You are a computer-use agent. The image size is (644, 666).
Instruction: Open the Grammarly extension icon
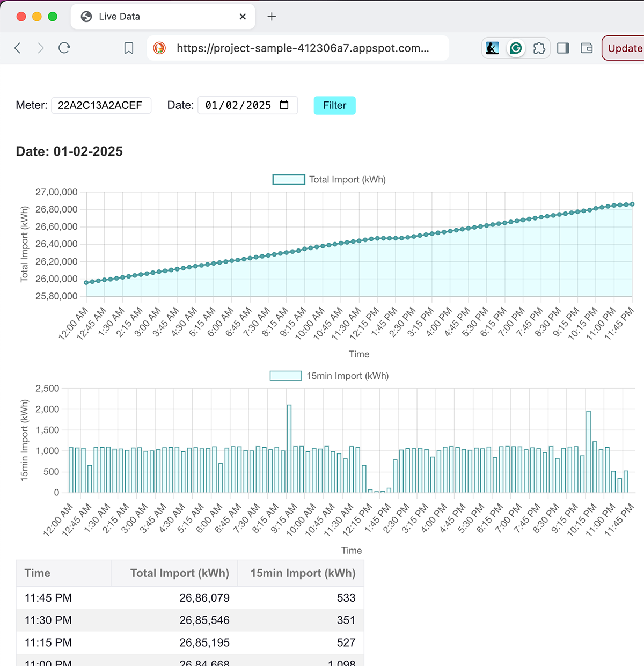click(516, 48)
